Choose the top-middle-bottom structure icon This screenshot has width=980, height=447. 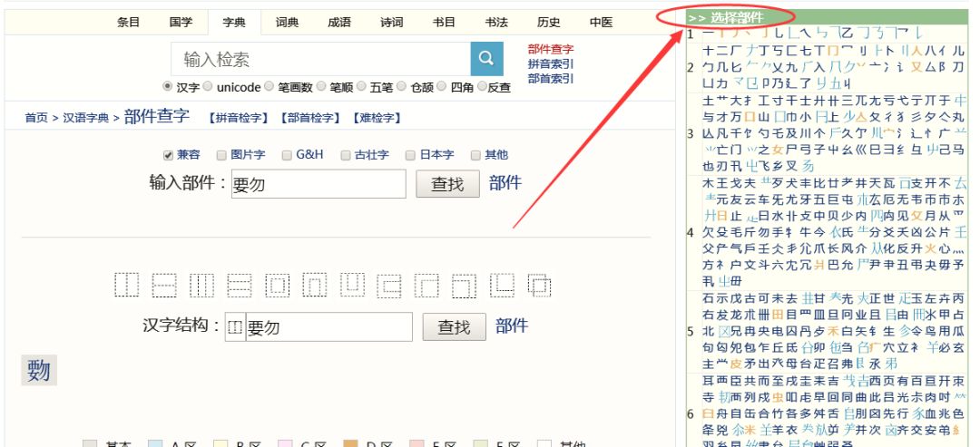(240, 285)
